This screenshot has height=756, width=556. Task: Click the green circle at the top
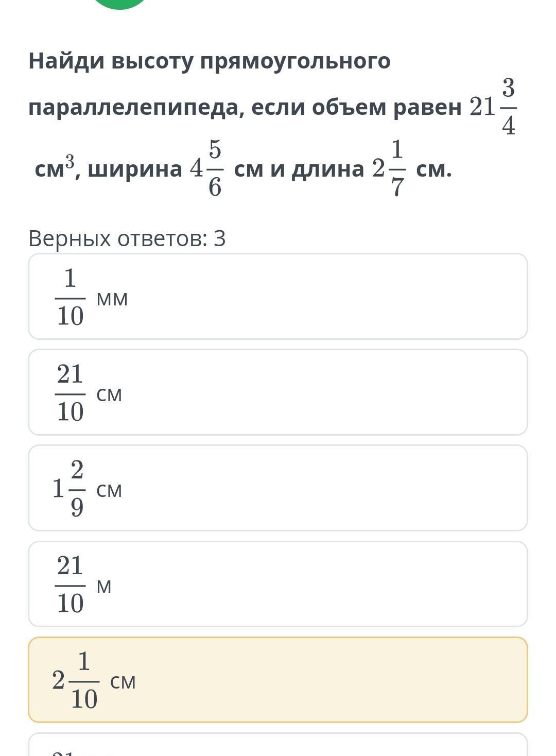(x=120, y=3)
